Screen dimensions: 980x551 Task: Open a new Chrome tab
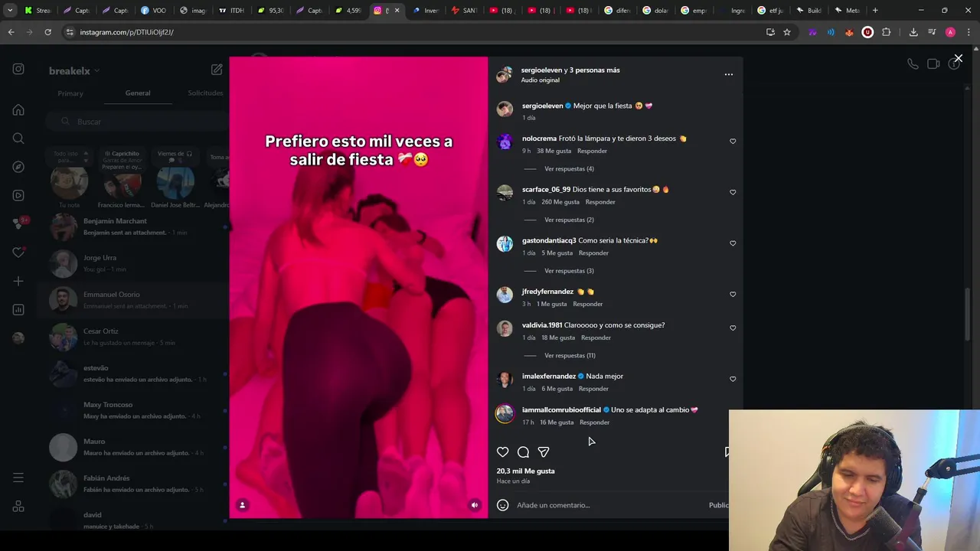click(x=875, y=11)
